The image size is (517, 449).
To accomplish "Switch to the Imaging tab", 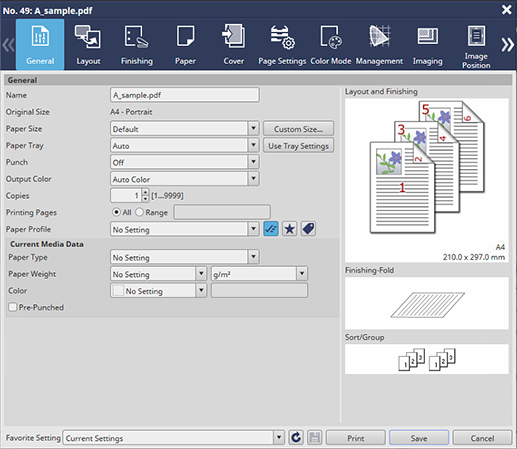I will pyautogui.click(x=428, y=44).
